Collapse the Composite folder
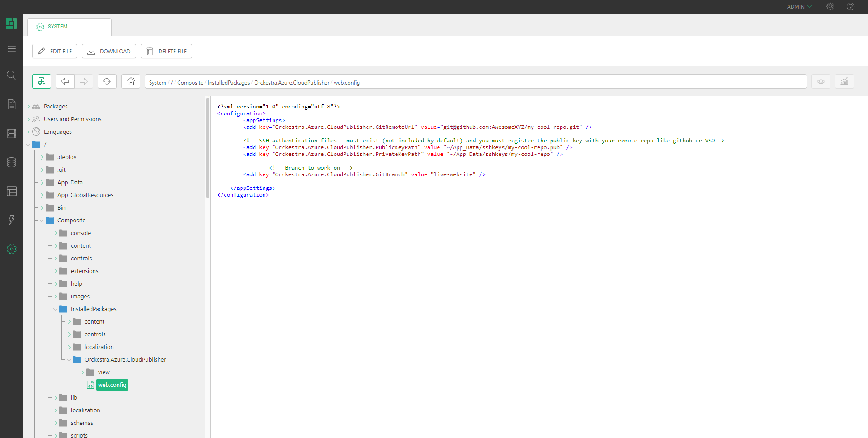 (x=42, y=221)
